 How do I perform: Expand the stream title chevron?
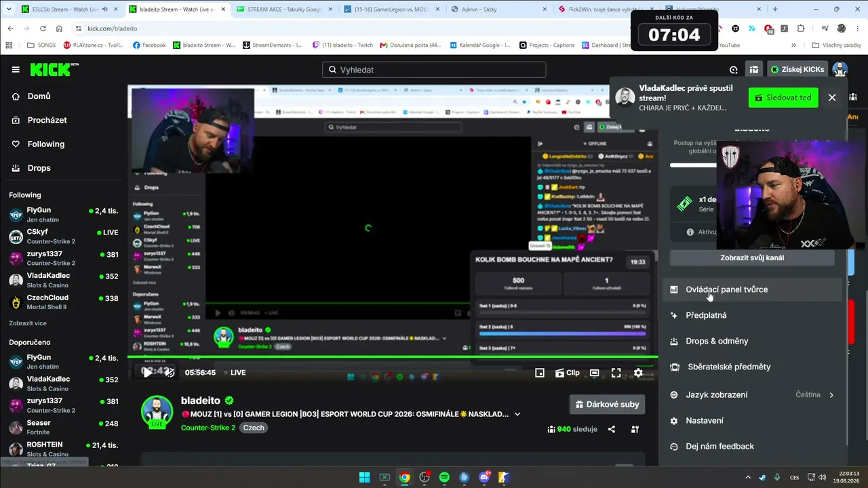pyautogui.click(x=517, y=414)
